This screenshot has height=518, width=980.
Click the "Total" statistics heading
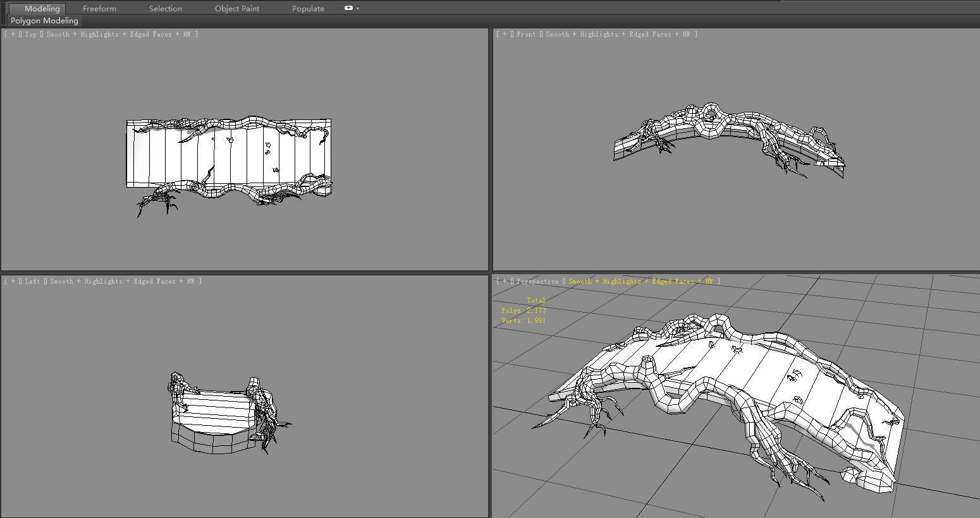pos(536,300)
